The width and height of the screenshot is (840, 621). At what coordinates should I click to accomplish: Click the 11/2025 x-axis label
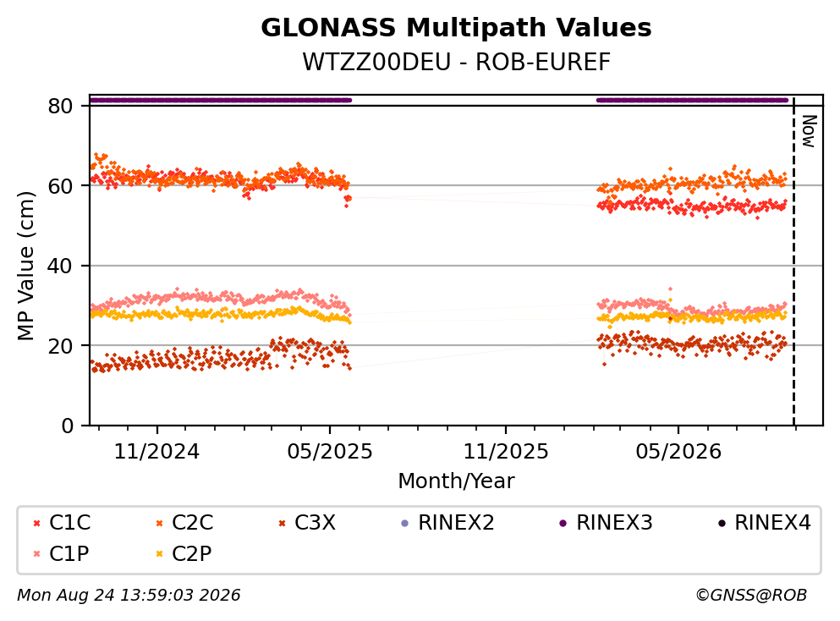[506, 452]
